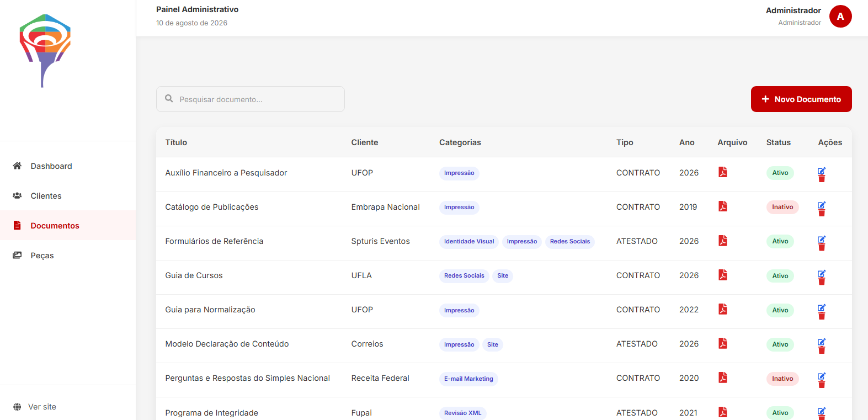Viewport: 868px width, 420px height.
Task: View the PDF of Guia para Normalização
Action: pos(722,309)
